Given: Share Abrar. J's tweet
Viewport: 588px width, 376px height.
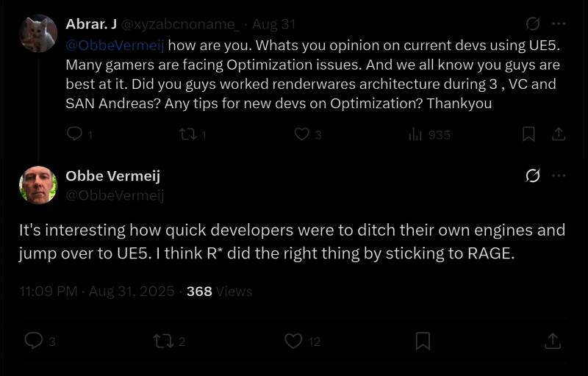Looking at the screenshot, I should 559,134.
